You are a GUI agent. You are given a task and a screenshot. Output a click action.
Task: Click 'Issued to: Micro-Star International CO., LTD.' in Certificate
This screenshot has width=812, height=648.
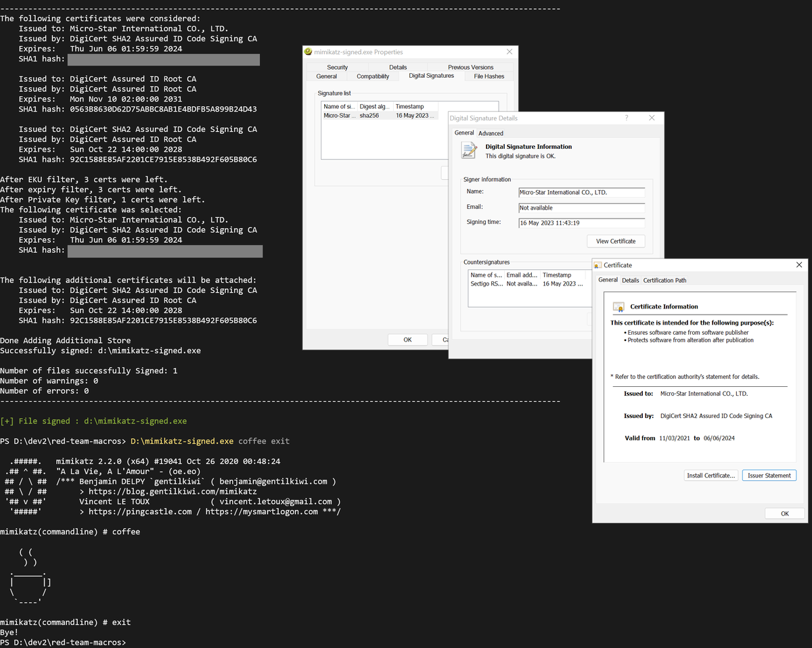coord(685,394)
